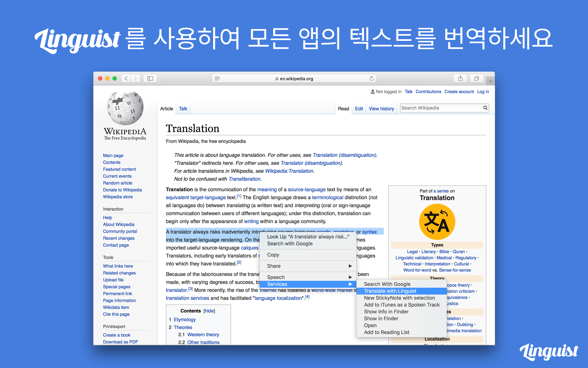The image size is (588, 368).
Task: Expand the Services submenu
Action: click(308, 284)
